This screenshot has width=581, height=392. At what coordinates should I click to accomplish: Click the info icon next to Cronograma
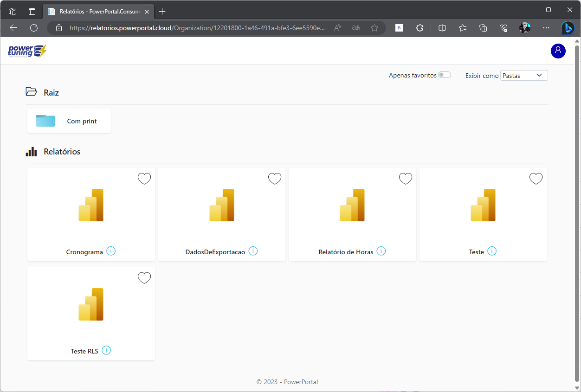(x=111, y=251)
